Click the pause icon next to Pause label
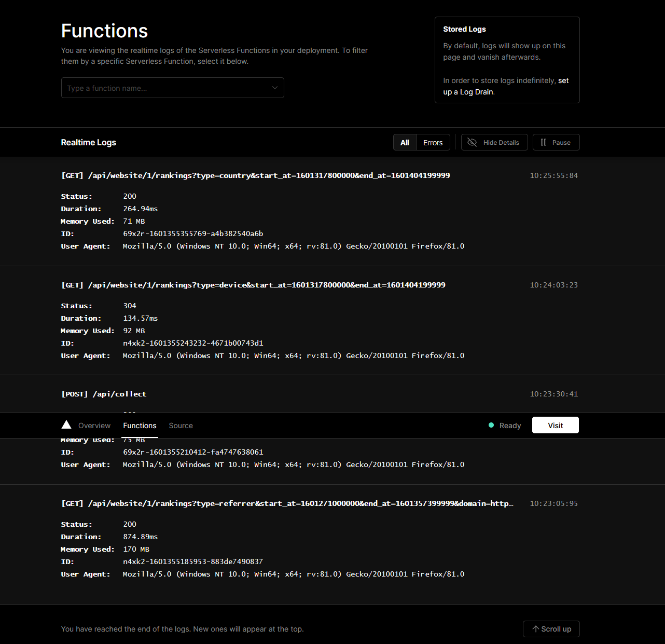Viewport: 665px width, 644px height. (545, 142)
